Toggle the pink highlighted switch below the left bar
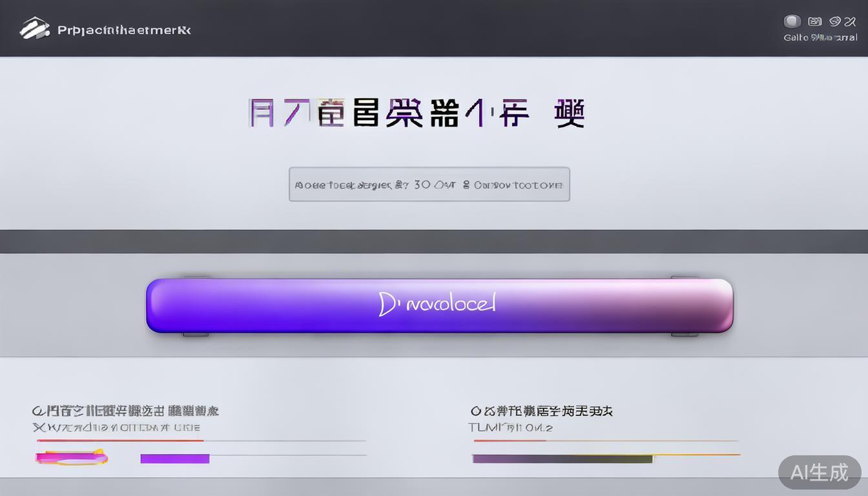Image resolution: width=868 pixels, height=496 pixels. pyautogui.click(x=72, y=457)
